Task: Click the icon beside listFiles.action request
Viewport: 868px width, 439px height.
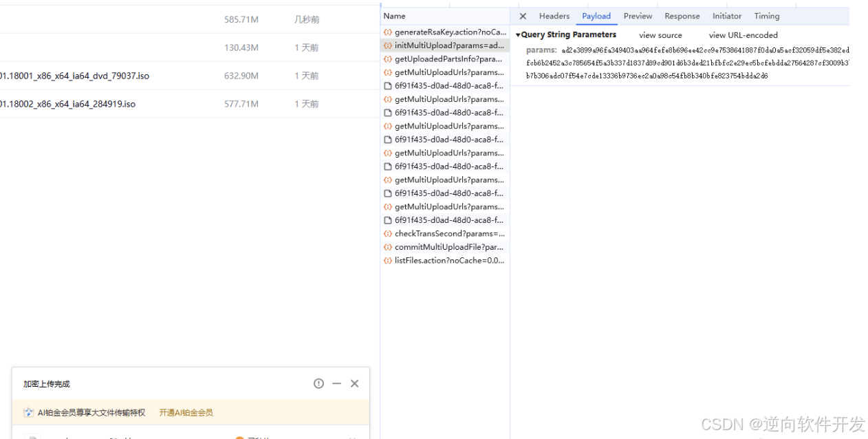Action: tap(388, 261)
